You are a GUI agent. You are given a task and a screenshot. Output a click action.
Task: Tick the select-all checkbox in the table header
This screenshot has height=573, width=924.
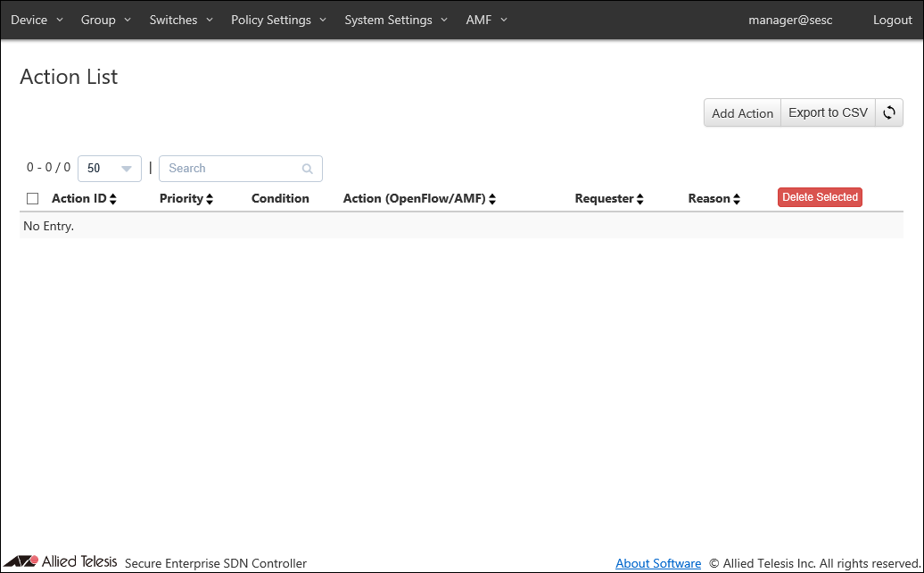point(33,199)
